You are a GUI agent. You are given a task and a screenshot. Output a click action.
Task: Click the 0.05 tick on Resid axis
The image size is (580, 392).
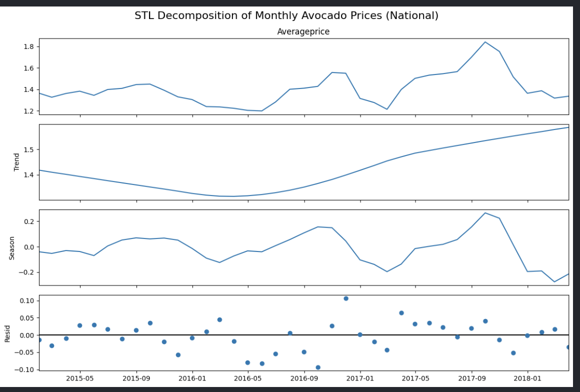point(25,318)
